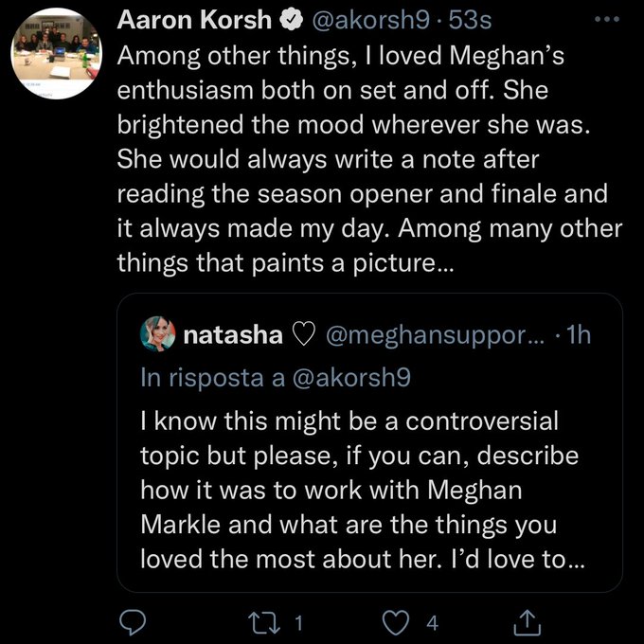Open the quoted tweet body text

[360, 488]
